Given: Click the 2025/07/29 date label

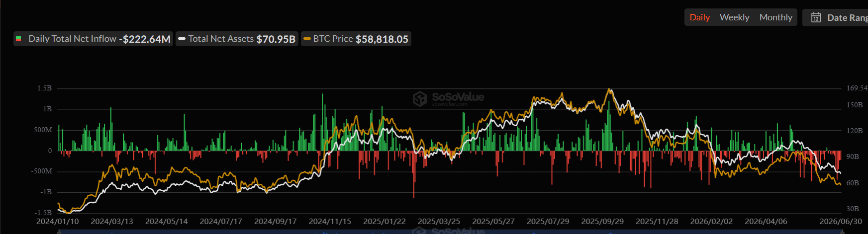Looking at the screenshot, I should tap(548, 221).
